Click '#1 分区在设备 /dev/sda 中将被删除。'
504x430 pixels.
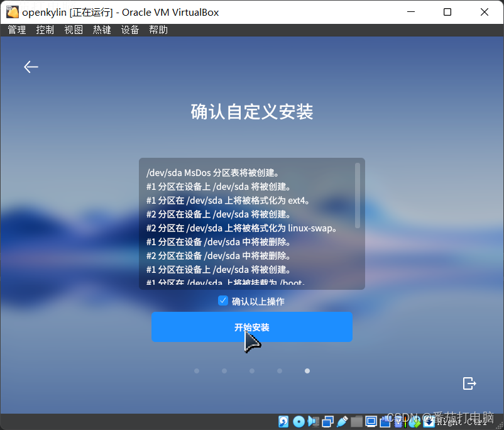pos(219,242)
